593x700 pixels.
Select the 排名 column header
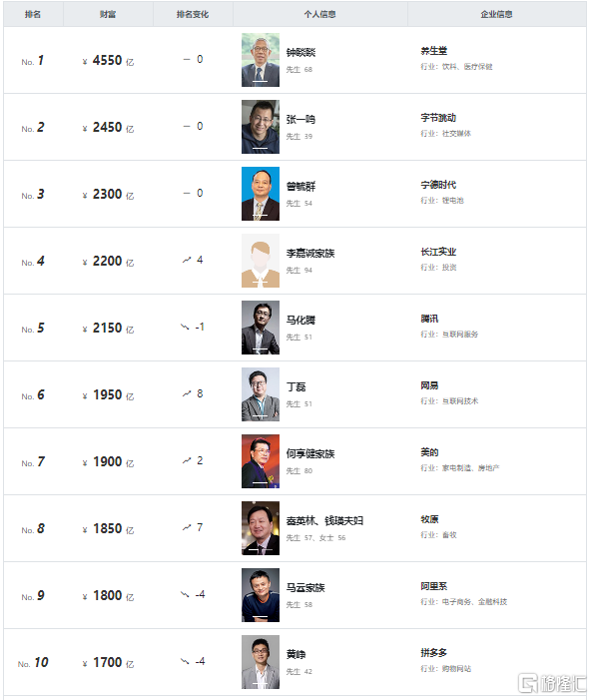point(33,14)
